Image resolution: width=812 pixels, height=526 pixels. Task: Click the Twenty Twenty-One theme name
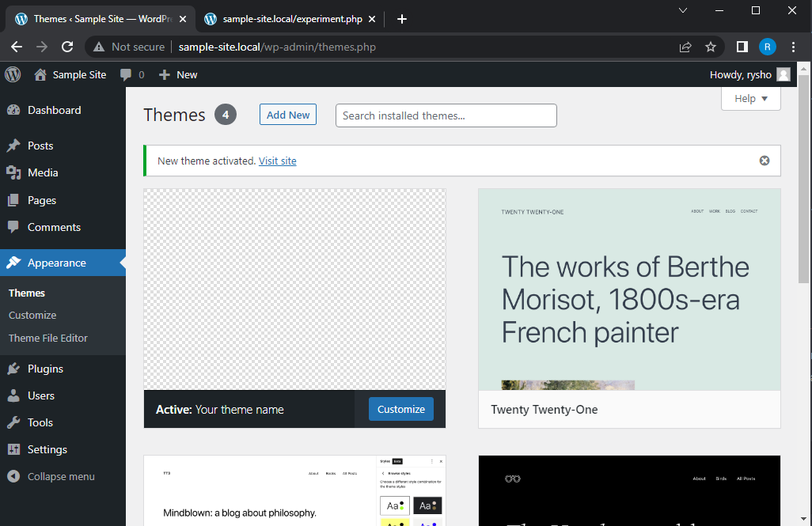(544, 410)
